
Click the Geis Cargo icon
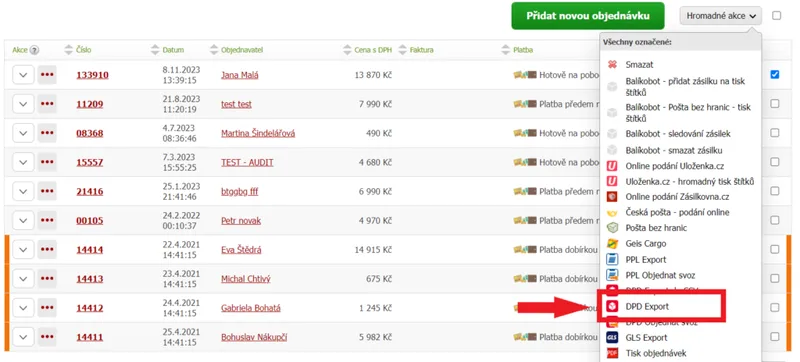[x=612, y=244]
